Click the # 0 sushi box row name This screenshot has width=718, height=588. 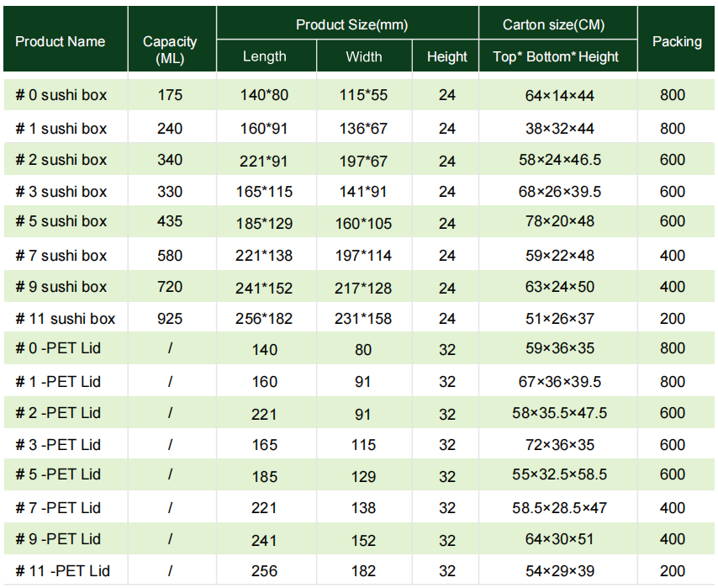pos(61,95)
